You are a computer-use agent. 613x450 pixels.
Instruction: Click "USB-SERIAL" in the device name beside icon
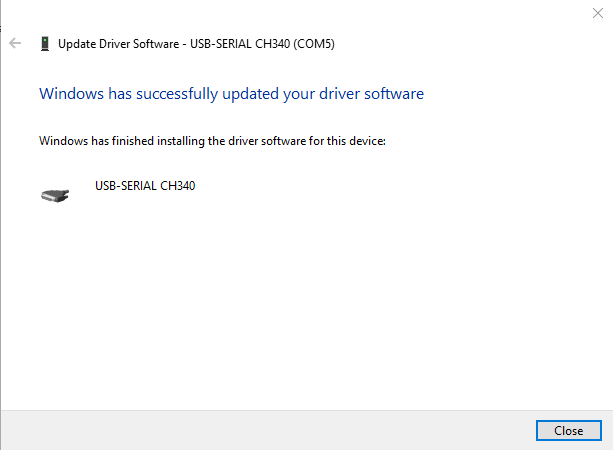tap(126, 186)
